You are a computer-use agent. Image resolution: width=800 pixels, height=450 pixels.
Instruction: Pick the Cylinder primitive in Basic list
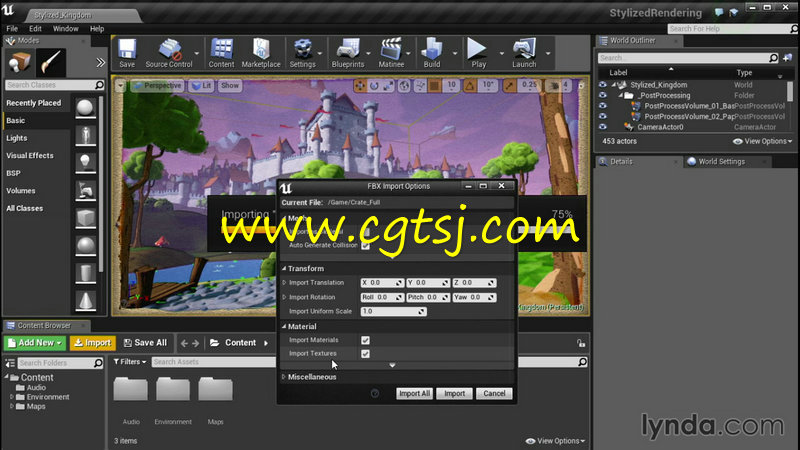pos(86,273)
